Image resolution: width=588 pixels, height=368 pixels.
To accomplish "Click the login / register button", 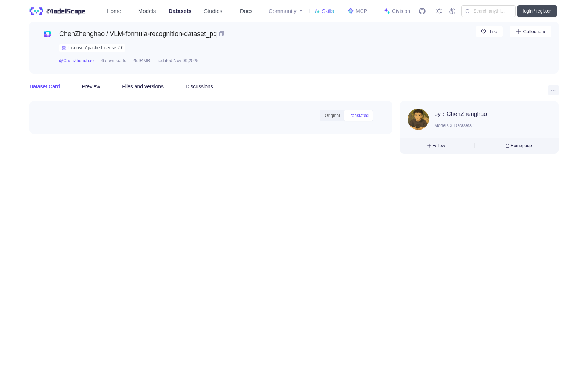I will pyautogui.click(x=537, y=11).
